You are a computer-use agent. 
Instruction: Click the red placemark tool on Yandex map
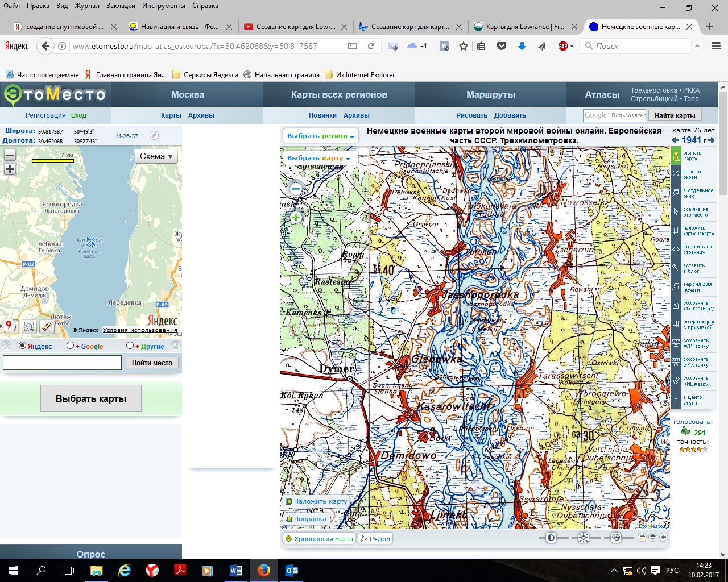pyautogui.click(x=9, y=326)
